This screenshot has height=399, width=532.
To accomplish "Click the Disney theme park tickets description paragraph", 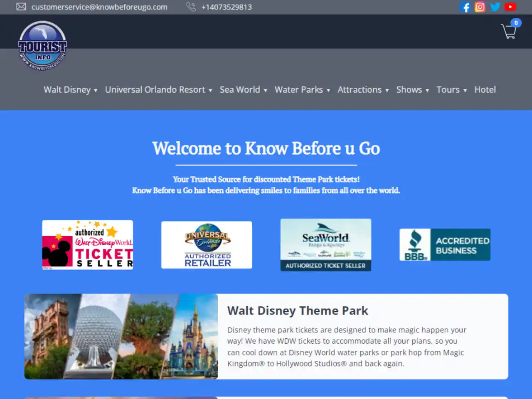I will tap(347, 347).
